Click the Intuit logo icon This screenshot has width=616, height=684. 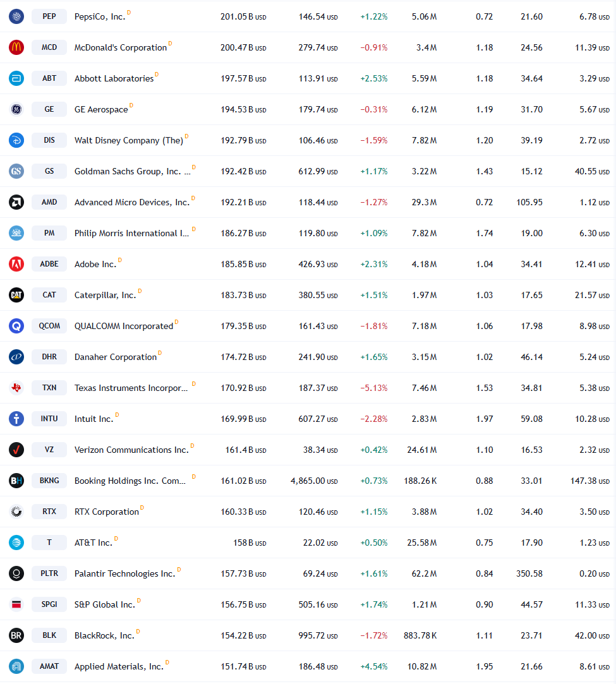(16, 419)
